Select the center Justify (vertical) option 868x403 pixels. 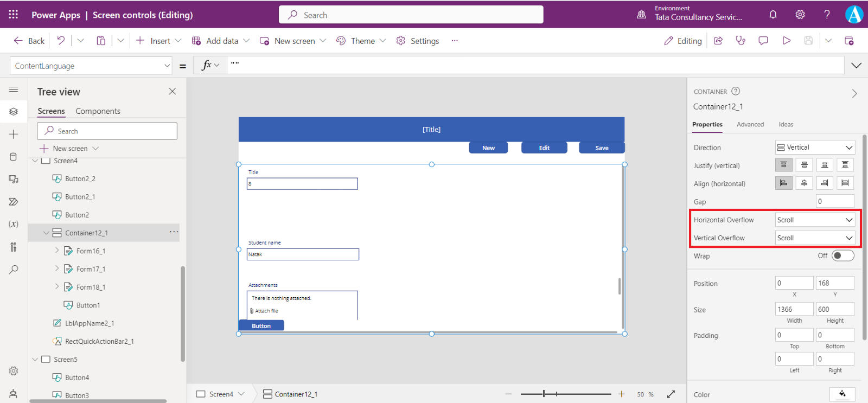click(x=804, y=165)
